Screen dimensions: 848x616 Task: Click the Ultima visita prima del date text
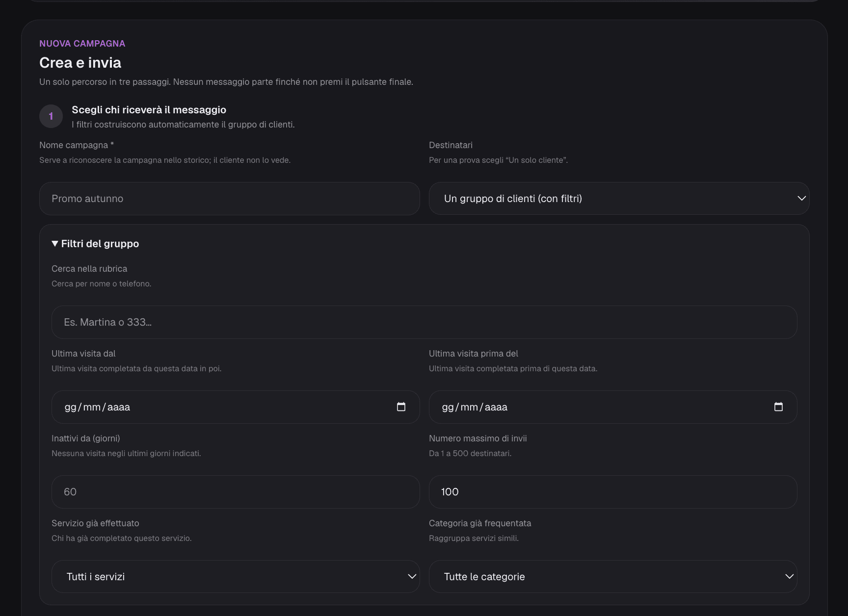[x=475, y=407]
